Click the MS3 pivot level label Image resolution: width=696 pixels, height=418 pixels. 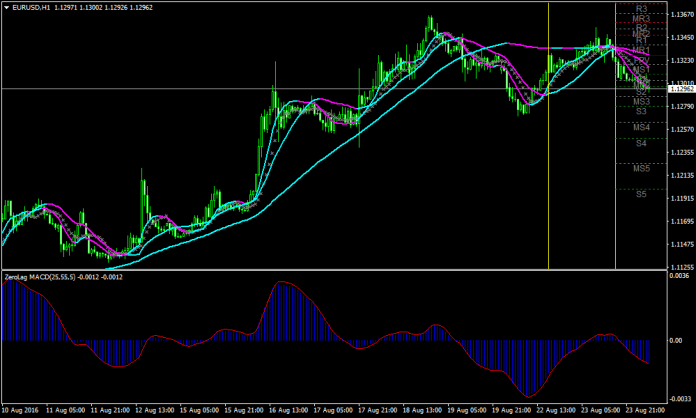click(641, 102)
